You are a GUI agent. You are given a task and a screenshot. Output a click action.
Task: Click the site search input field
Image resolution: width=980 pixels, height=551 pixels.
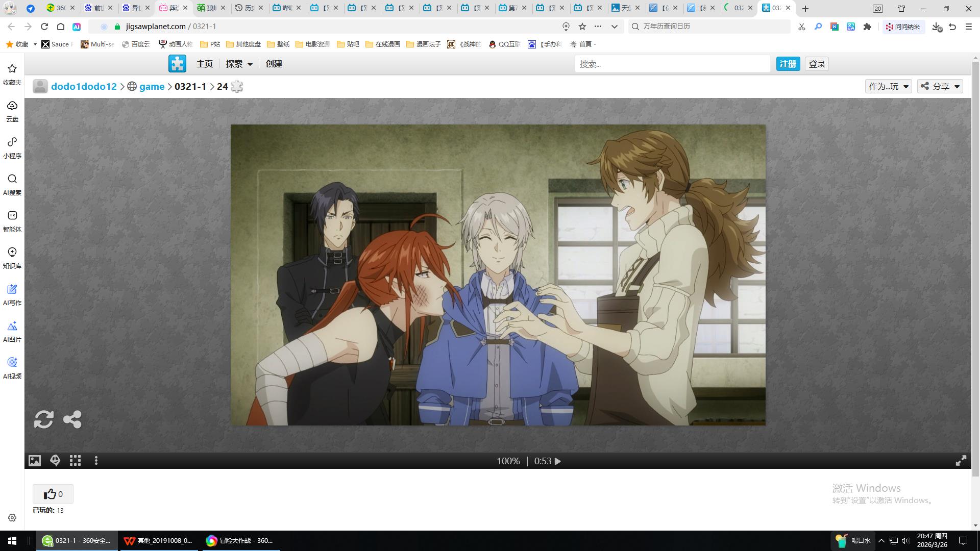coord(672,64)
